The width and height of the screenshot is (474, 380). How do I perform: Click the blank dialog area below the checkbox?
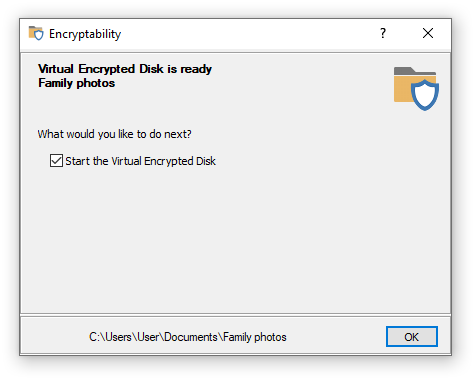233,240
